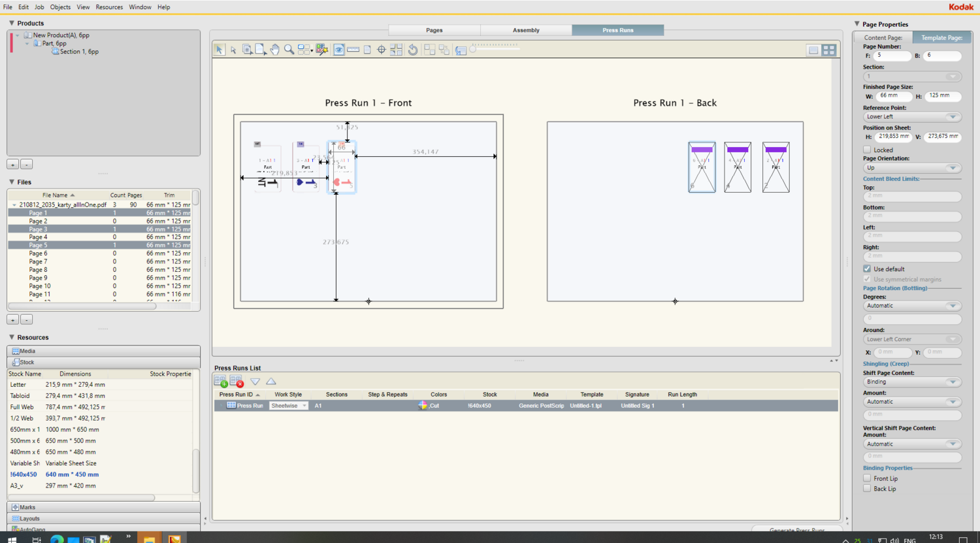
Task: Switch to single view layout icon
Action: 813,50
